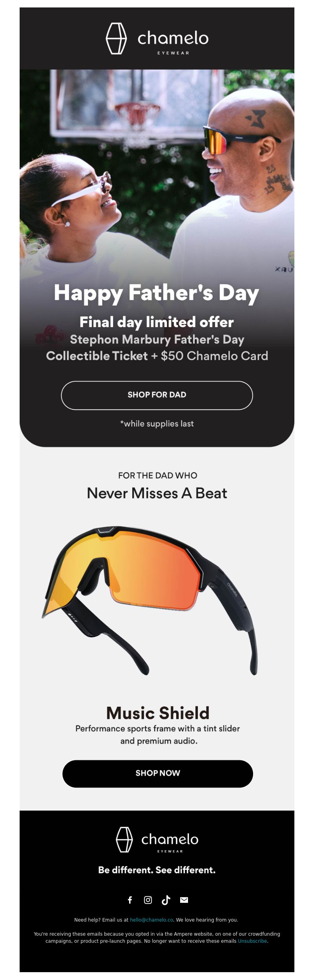This screenshot has height=980, width=314.
Task: Click the email envelope icon
Action: (x=184, y=900)
